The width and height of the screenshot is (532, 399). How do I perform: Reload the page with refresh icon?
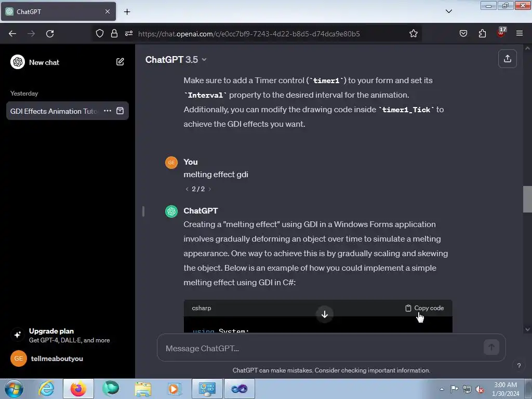coord(50,34)
